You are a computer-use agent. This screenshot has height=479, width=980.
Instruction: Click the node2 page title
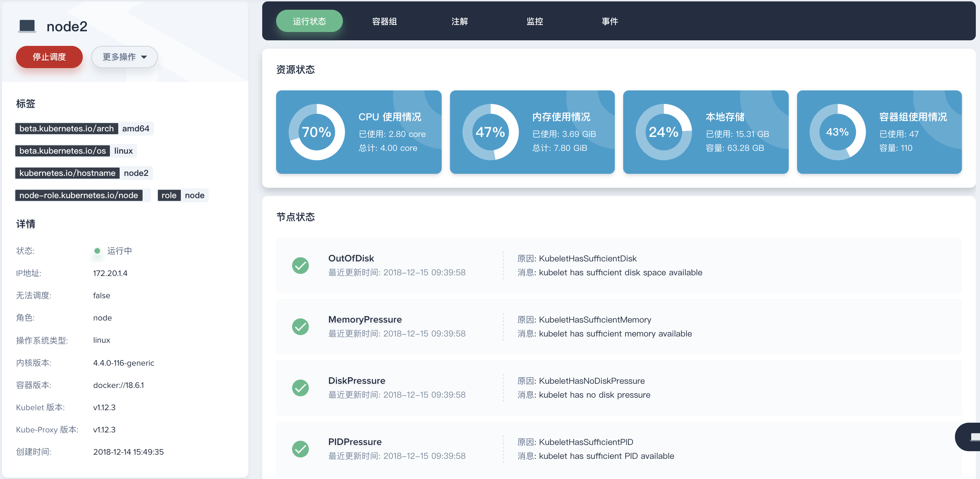tap(67, 27)
